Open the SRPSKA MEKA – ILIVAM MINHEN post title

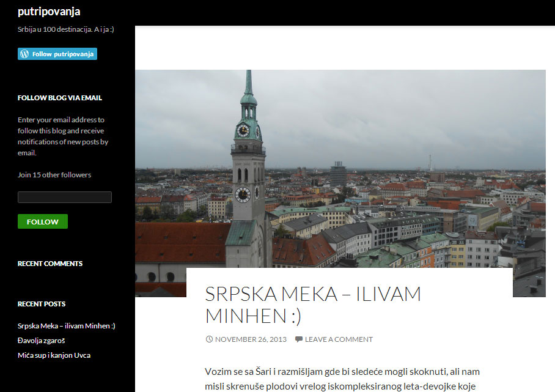tap(313, 305)
